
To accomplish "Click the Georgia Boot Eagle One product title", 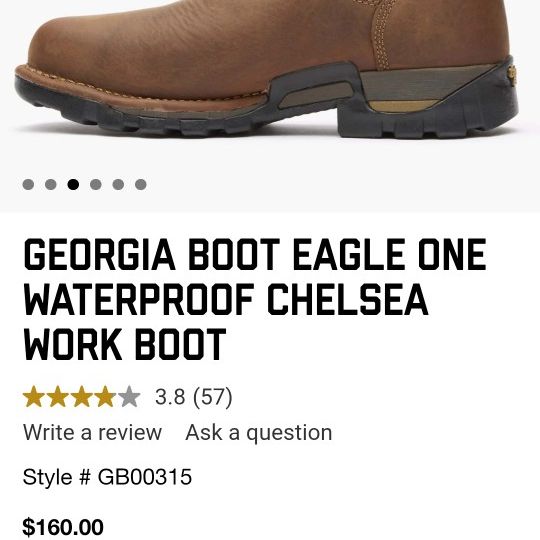I will pyautogui.click(x=255, y=299).
